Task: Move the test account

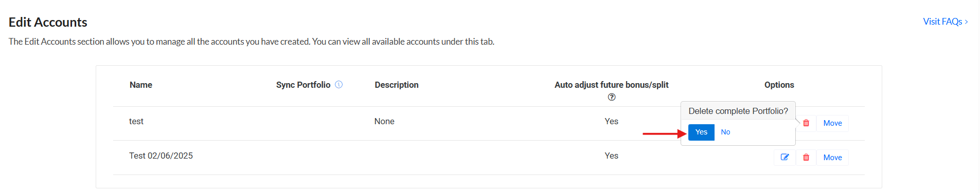Action: click(832, 123)
